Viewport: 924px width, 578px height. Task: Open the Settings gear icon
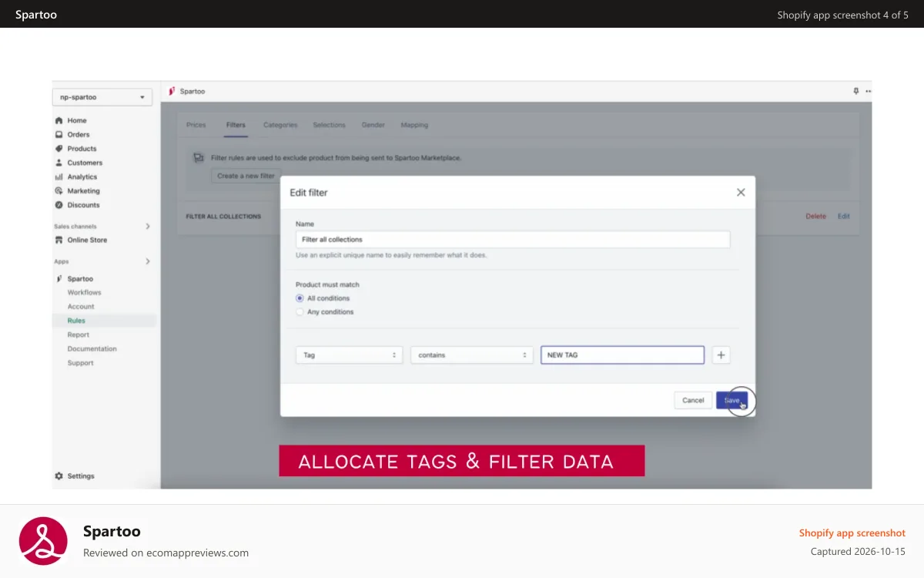tap(59, 476)
